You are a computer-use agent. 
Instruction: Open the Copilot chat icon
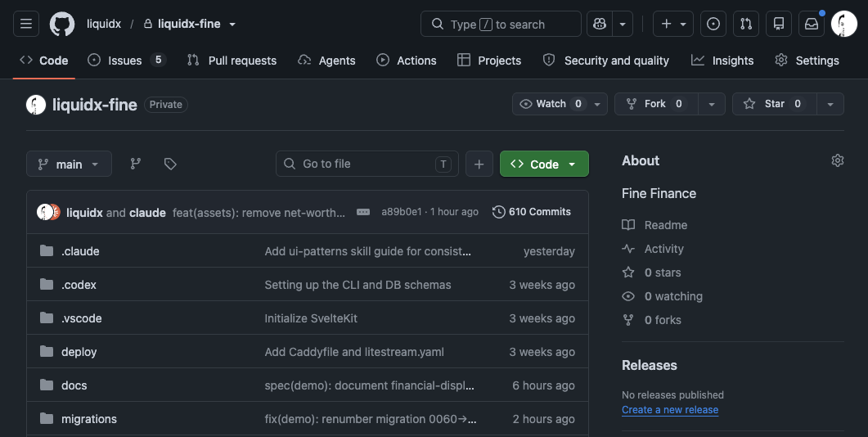tap(600, 24)
